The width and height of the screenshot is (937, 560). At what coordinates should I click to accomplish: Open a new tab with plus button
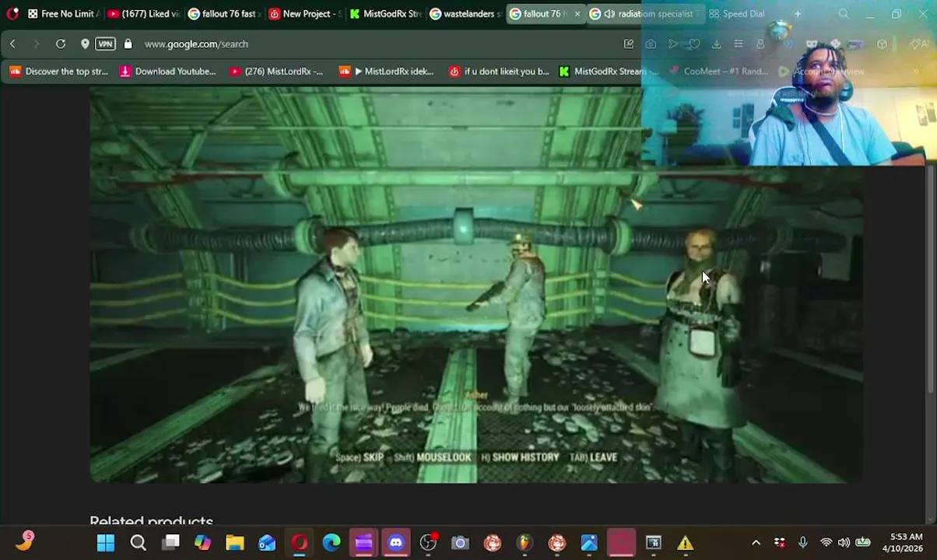[798, 13]
